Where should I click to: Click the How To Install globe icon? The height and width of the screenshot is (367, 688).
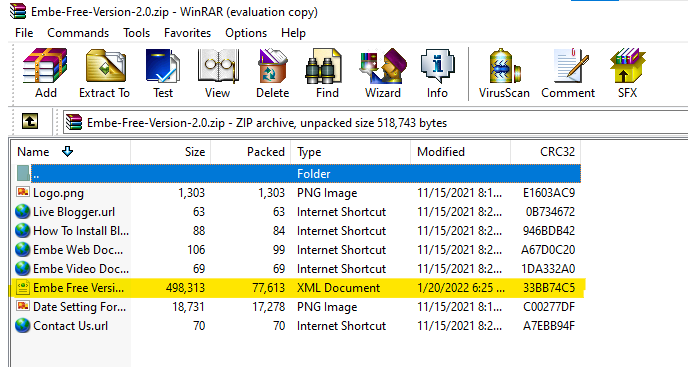(22, 230)
